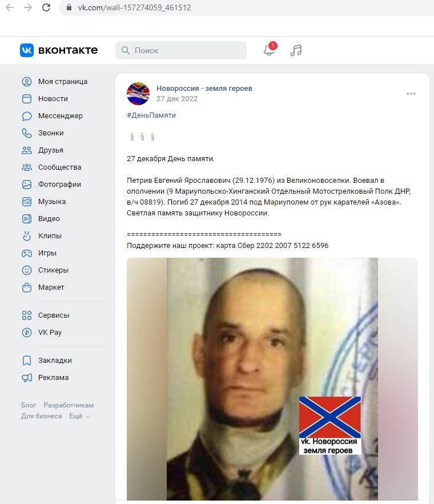This screenshot has height=504, width=434.
Task: Click the 'Поиск' search field
Action: click(x=181, y=50)
